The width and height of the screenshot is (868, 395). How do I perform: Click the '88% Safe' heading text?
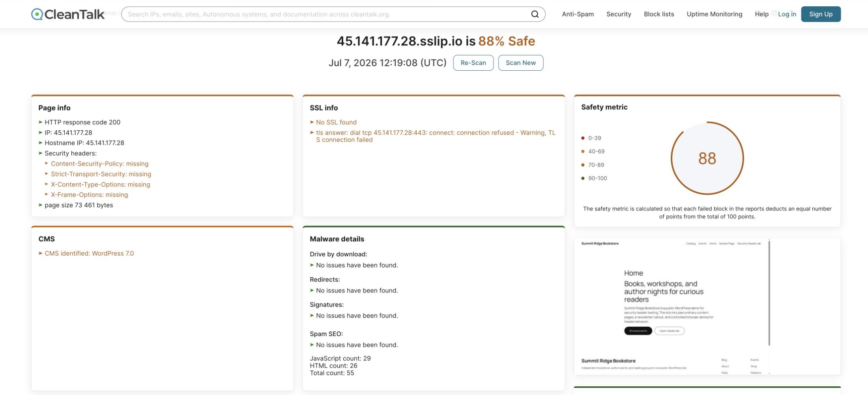click(507, 41)
